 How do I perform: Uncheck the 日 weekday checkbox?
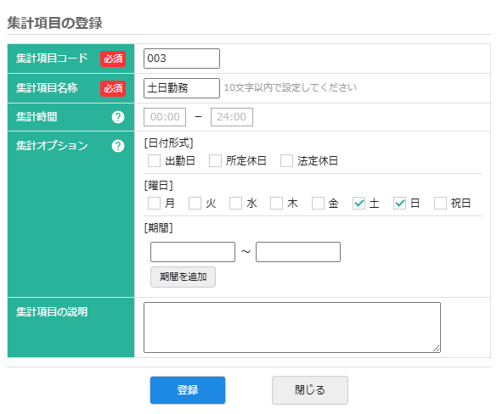[399, 203]
